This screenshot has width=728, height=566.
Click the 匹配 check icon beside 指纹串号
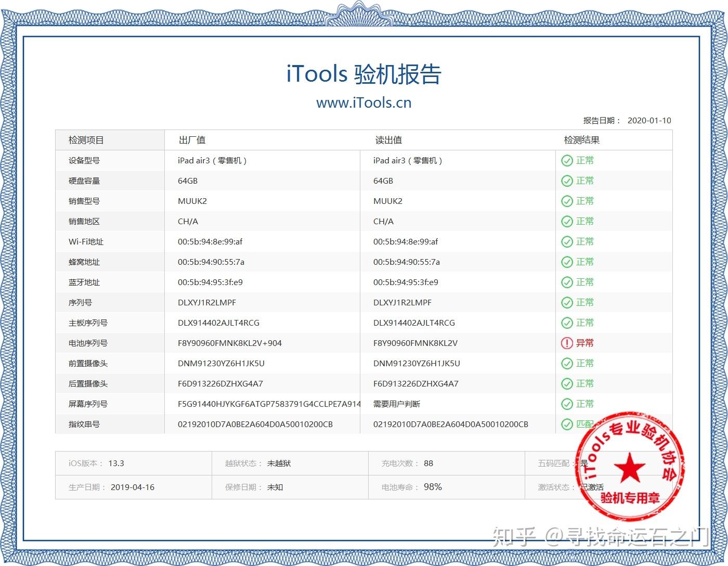click(567, 424)
